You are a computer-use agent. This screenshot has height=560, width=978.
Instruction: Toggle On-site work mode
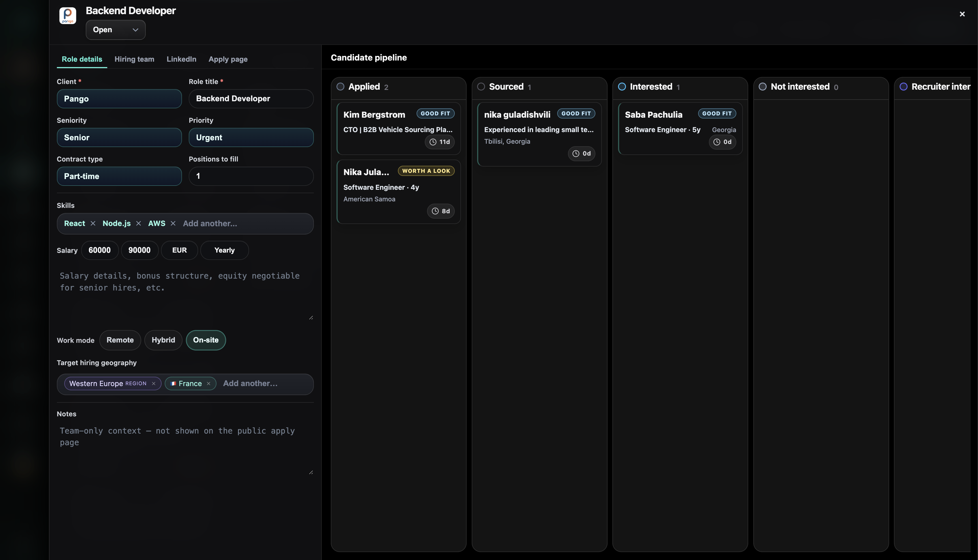point(206,340)
